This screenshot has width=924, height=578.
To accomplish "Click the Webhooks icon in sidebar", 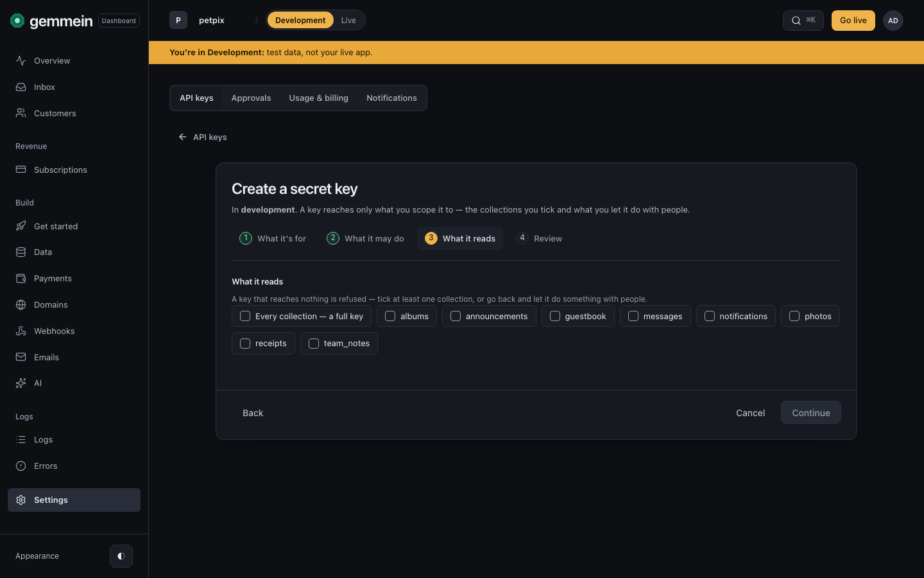I will pyautogui.click(x=21, y=331).
